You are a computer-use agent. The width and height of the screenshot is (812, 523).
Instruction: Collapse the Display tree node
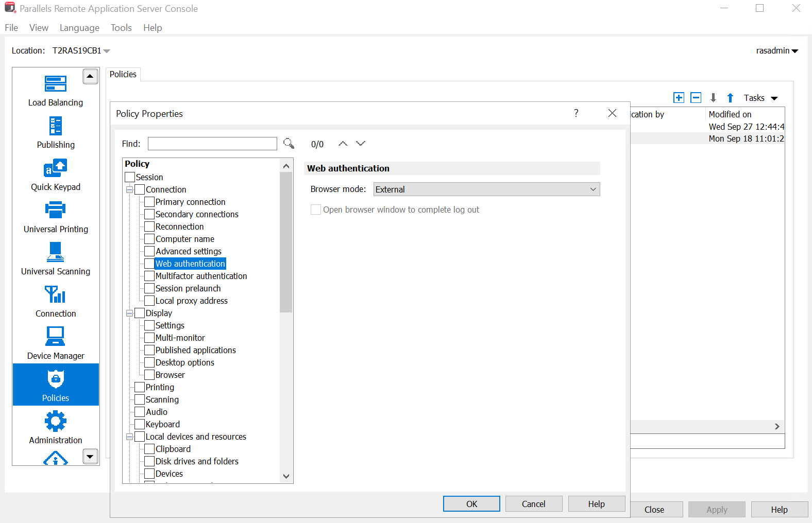click(130, 313)
